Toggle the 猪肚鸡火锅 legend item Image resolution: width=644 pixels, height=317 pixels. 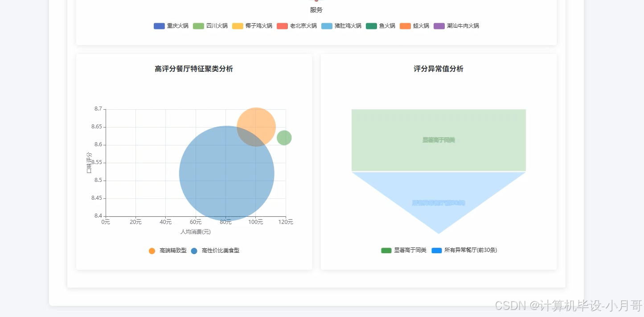341,26
